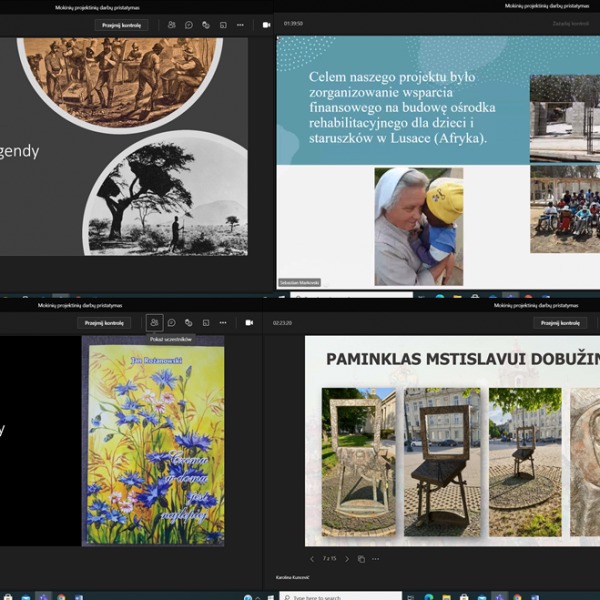The height and width of the screenshot is (600, 600).
Task: Open Chrome from bottom-right taskbar
Action: (517, 597)
